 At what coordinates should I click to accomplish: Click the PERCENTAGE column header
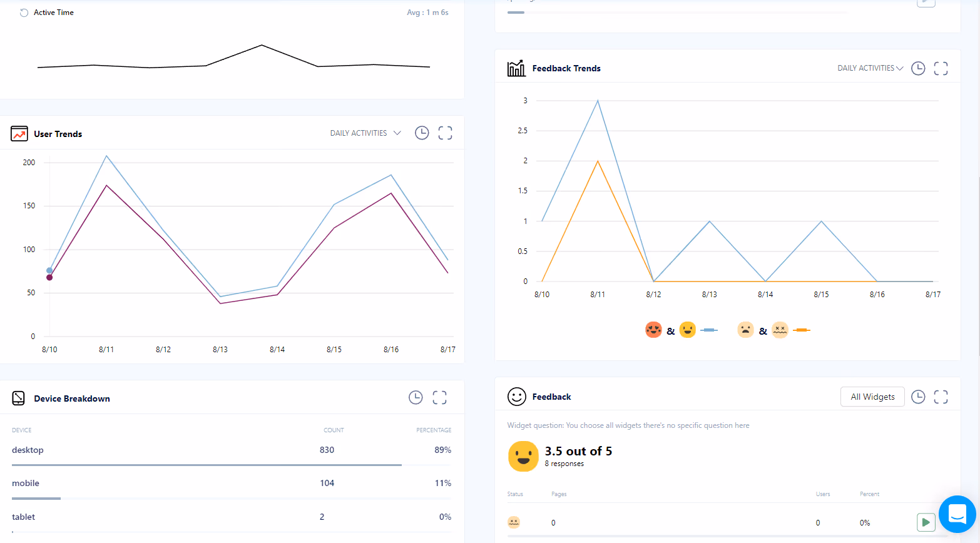point(434,430)
